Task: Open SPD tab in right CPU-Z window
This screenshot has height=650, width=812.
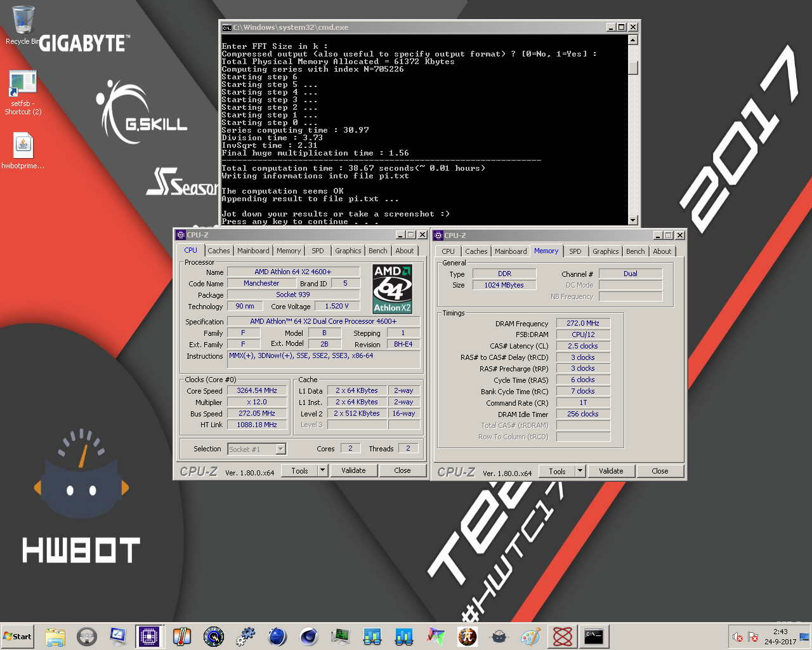Action: [x=575, y=251]
